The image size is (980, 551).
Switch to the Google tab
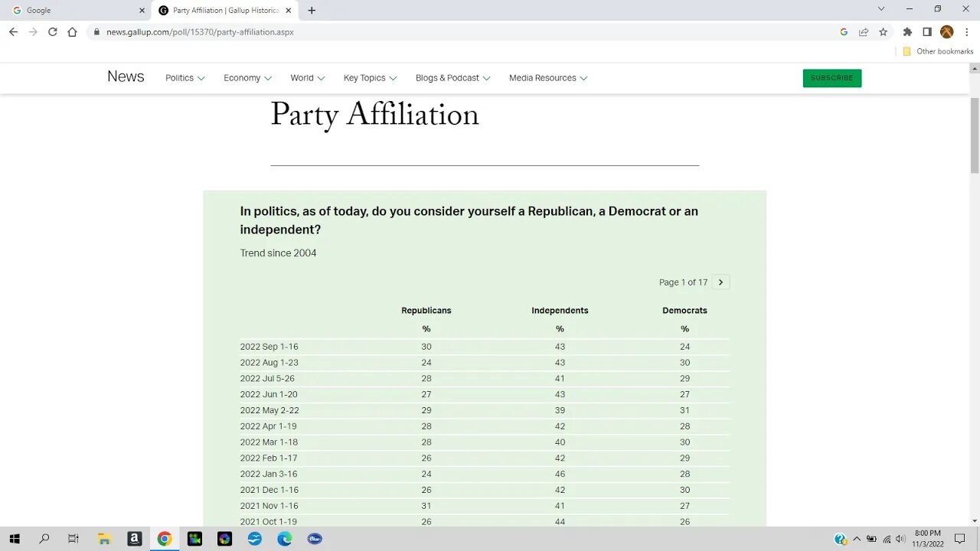(77, 11)
